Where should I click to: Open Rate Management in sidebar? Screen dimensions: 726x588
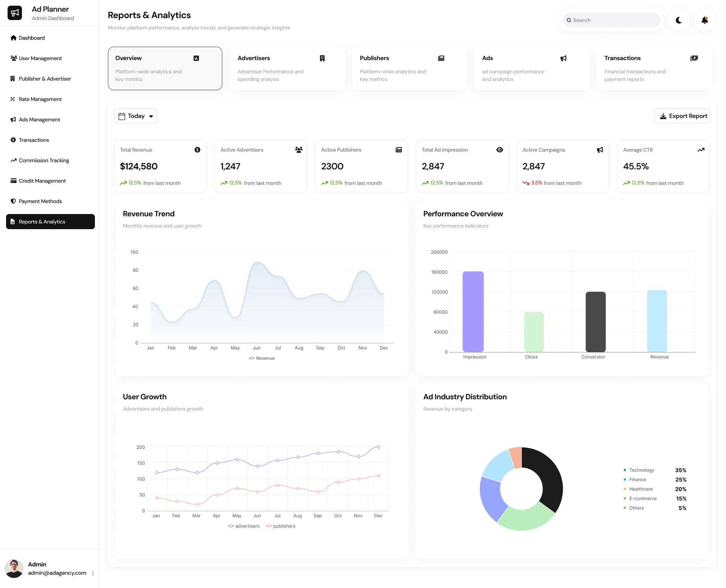click(40, 99)
